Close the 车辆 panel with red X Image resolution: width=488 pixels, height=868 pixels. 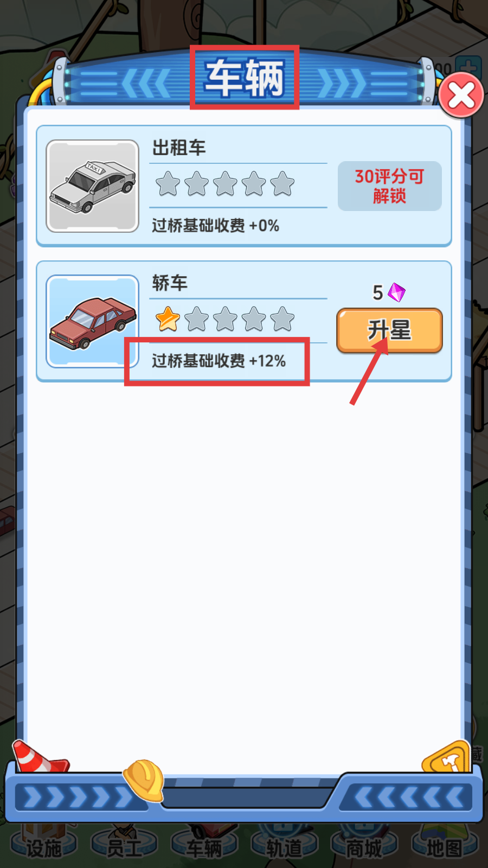[461, 96]
